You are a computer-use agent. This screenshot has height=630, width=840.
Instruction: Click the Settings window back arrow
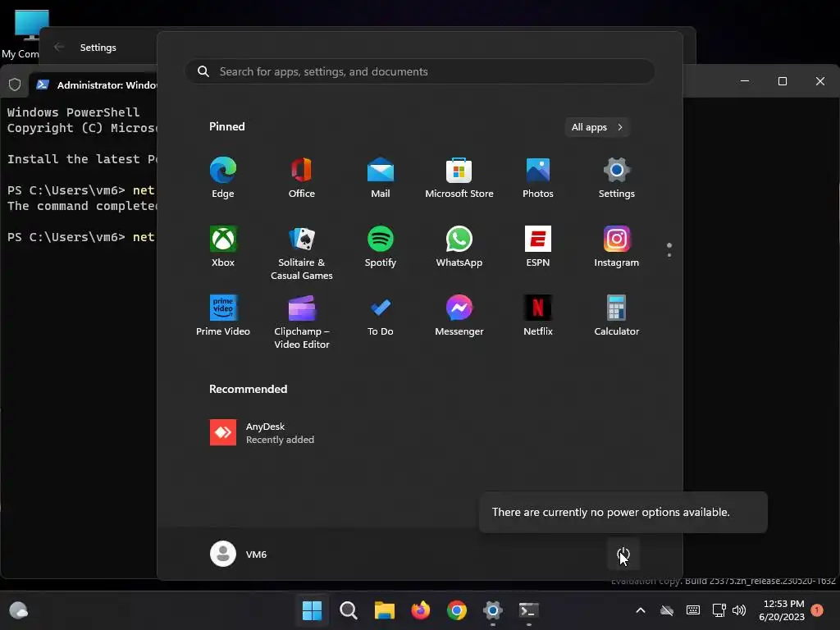coord(59,47)
